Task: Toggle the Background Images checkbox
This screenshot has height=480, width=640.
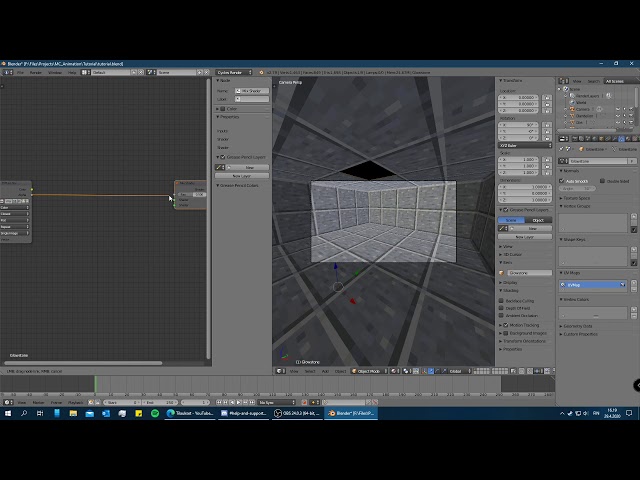Action: [506, 333]
